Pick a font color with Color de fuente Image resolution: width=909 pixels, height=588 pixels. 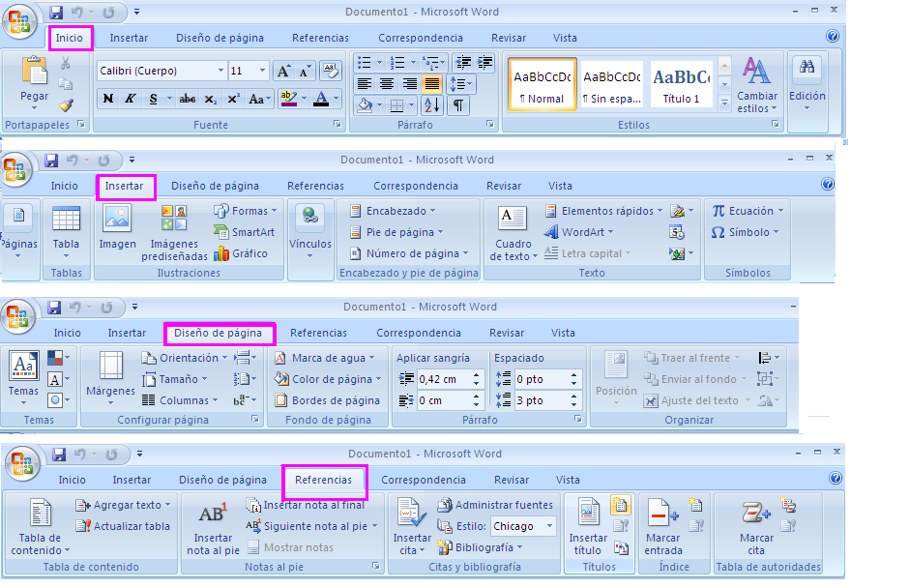tap(322, 99)
